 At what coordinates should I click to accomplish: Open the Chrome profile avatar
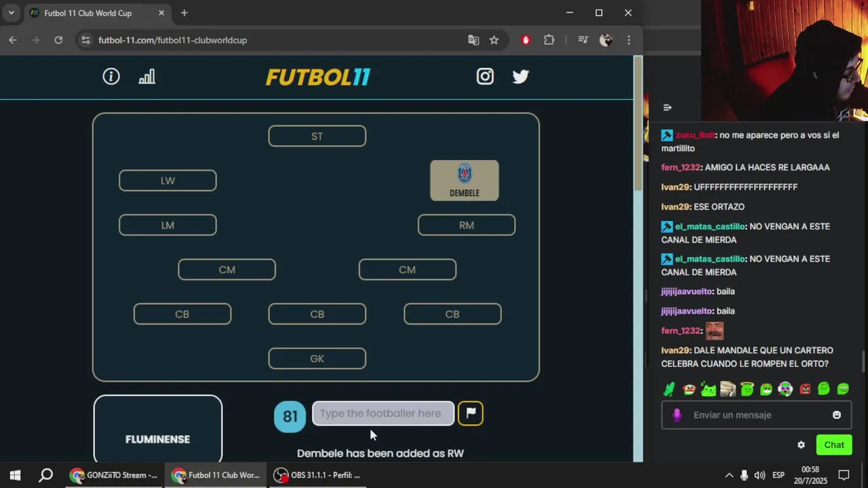[x=606, y=40]
